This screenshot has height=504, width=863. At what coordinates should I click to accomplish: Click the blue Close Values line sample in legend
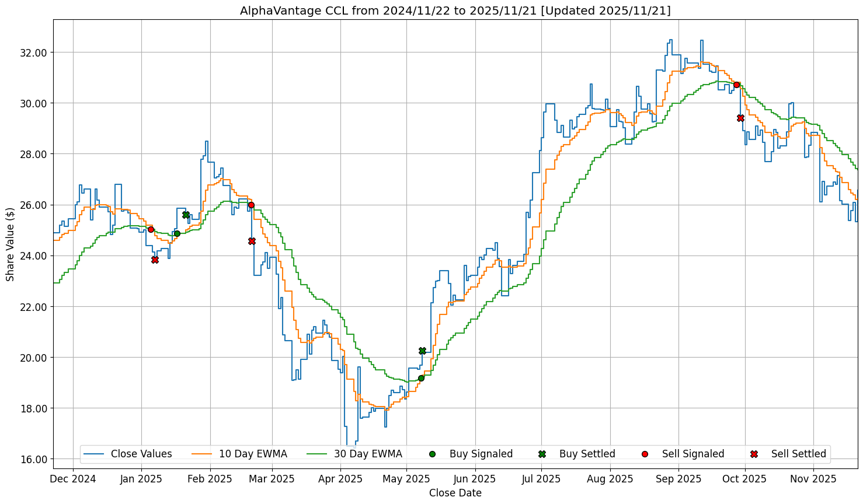(93, 454)
